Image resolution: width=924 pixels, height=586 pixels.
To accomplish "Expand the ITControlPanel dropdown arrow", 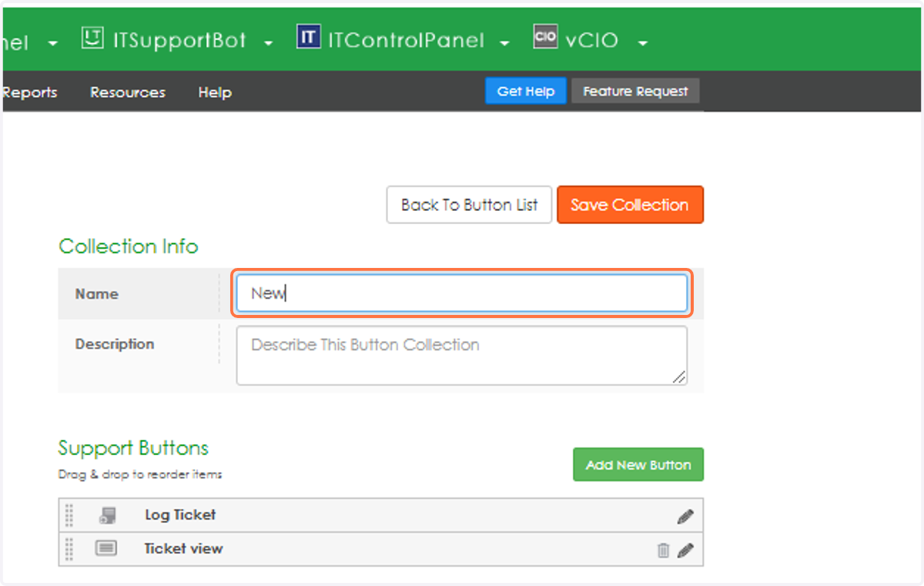I will tap(504, 43).
